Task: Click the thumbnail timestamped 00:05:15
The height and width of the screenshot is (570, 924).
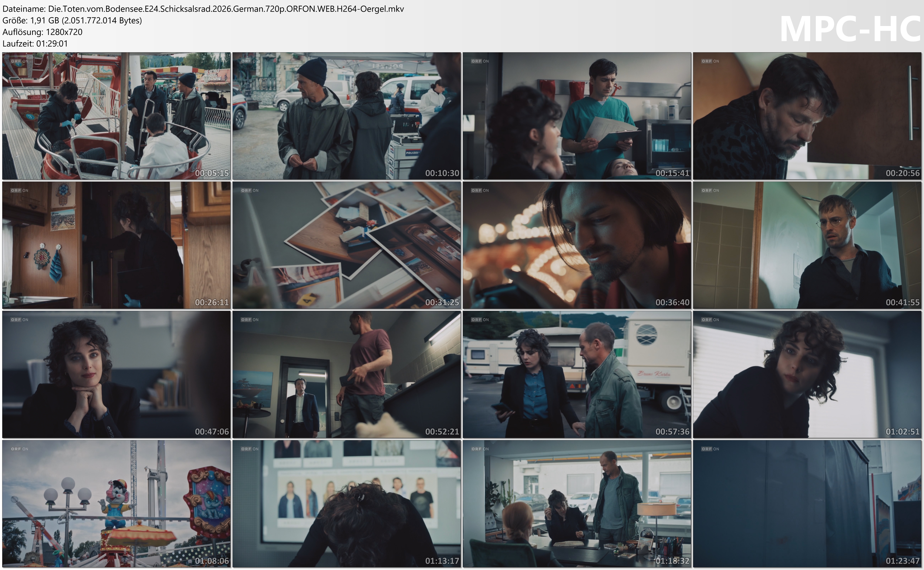Action: coord(116,116)
